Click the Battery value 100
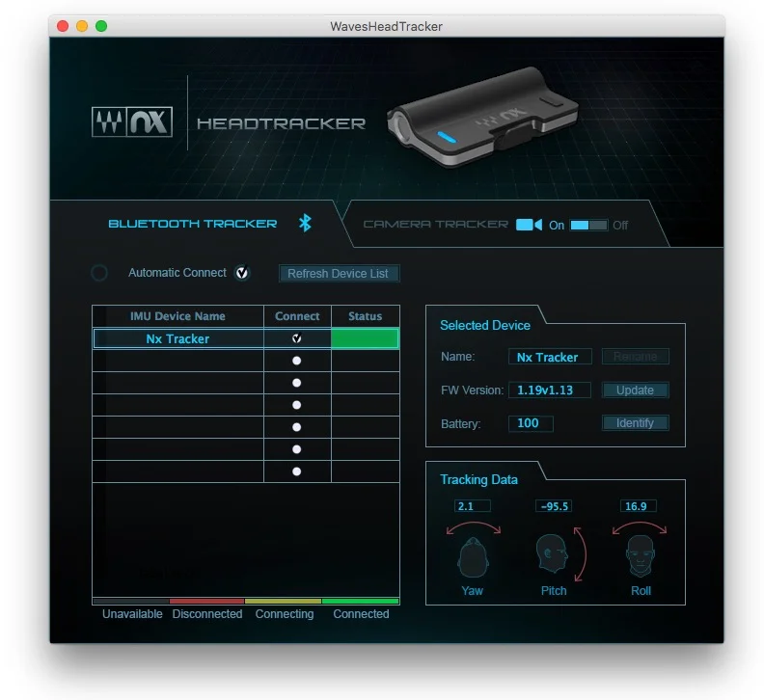Screen dimensions: 764x700 pyautogui.click(x=531, y=423)
